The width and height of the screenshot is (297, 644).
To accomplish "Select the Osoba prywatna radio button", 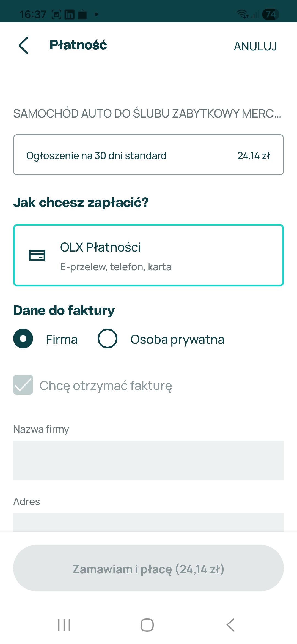I will (108, 339).
